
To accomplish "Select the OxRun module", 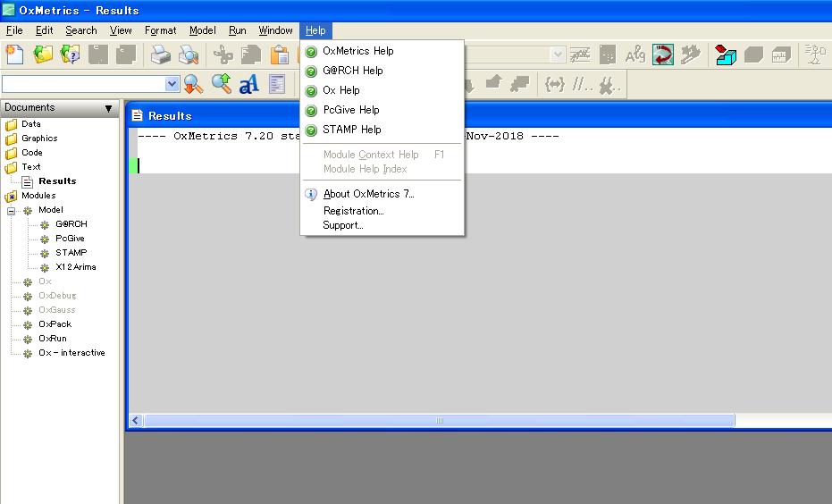I will pos(53,339).
